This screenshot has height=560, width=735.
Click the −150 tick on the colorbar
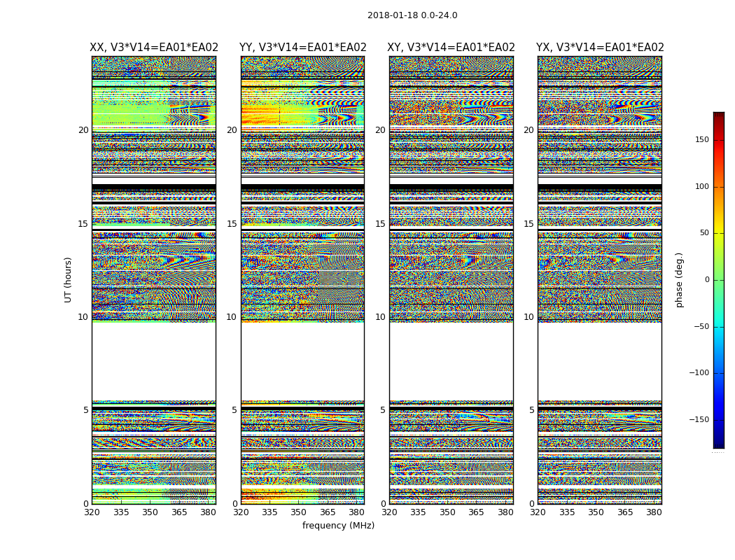pos(699,420)
